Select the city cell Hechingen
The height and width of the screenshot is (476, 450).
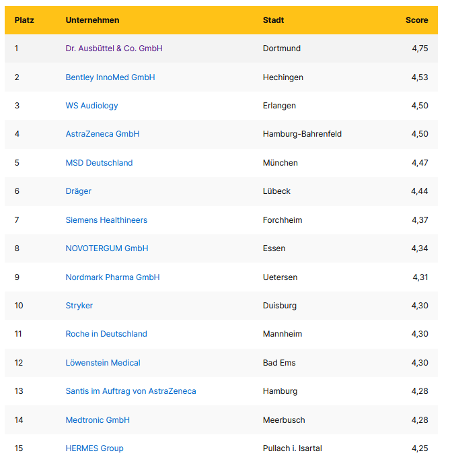tap(283, 77)
